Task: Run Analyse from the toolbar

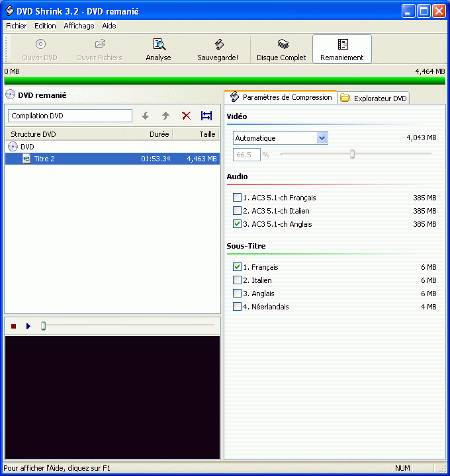Action: [x=158, y=50]
